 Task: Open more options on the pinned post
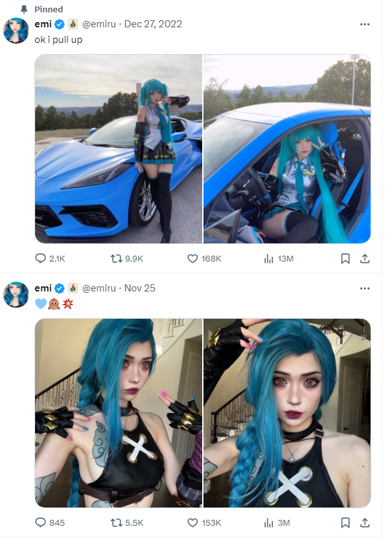point(365,24)
